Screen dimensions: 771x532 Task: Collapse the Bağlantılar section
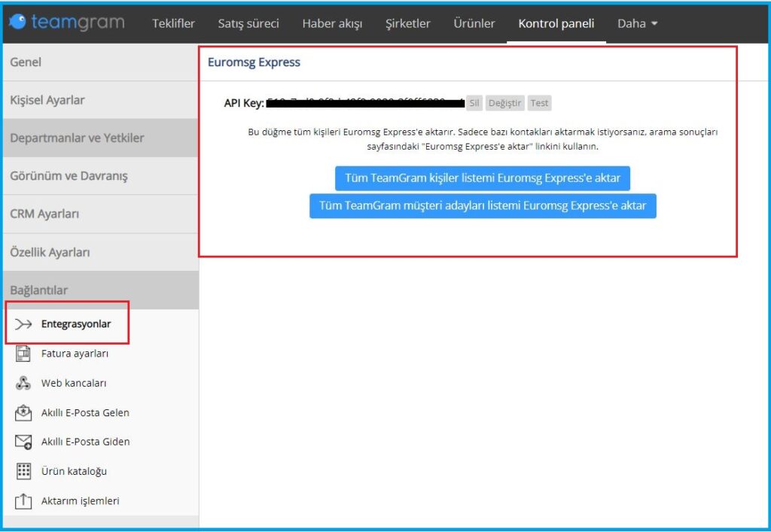point(100,290)
